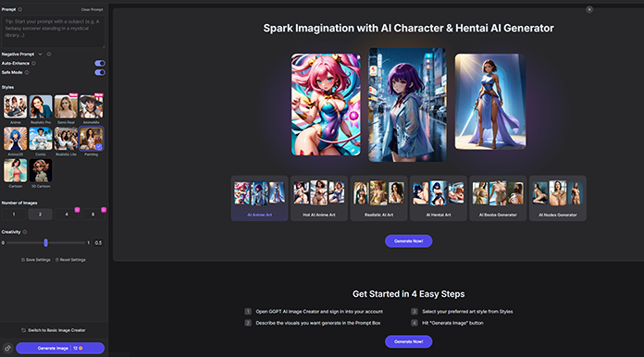Click the Generate Image button

click(x=60, y=348)
